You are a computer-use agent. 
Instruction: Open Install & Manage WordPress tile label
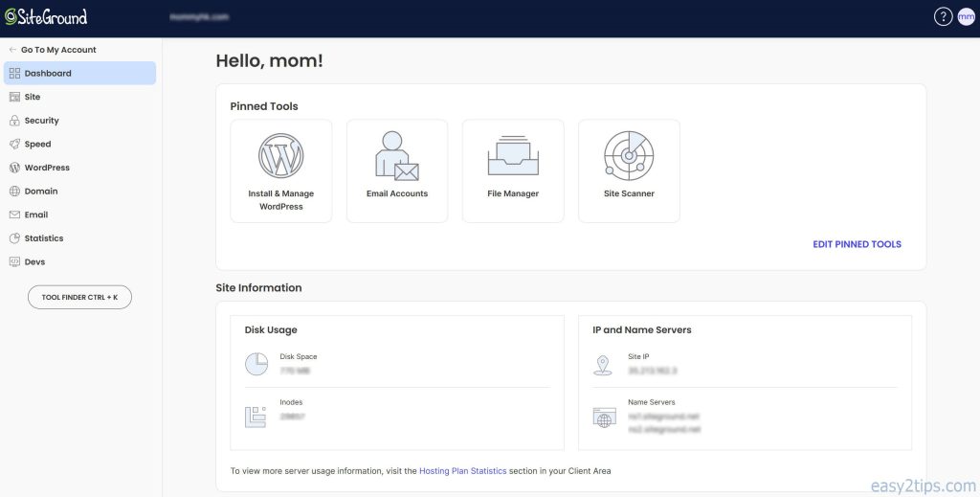pos(281,200)
